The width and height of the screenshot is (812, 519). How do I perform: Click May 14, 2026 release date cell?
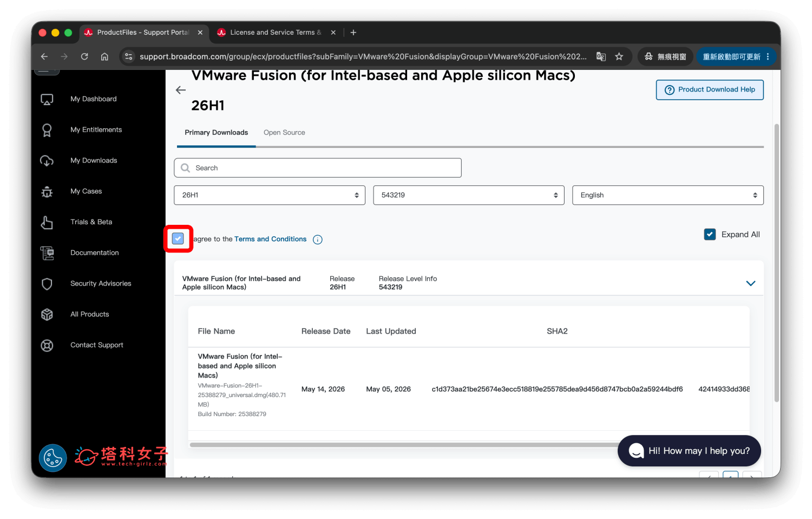[323, 390]
